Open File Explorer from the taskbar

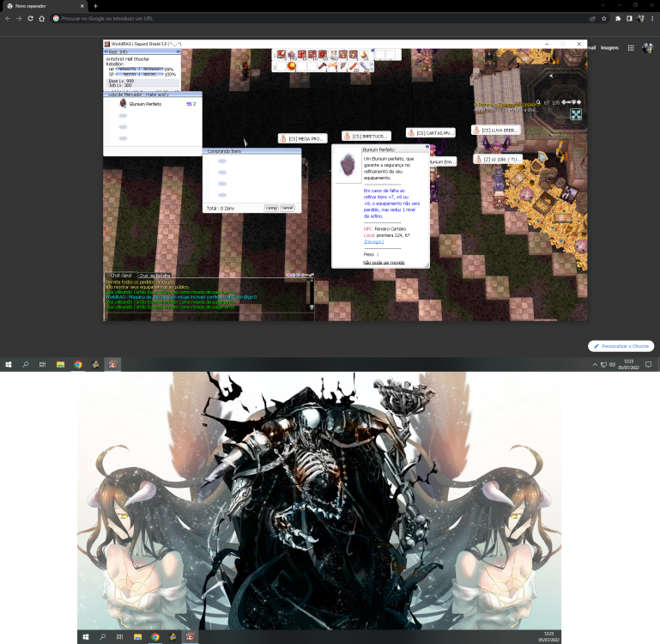tap(60, 364)
